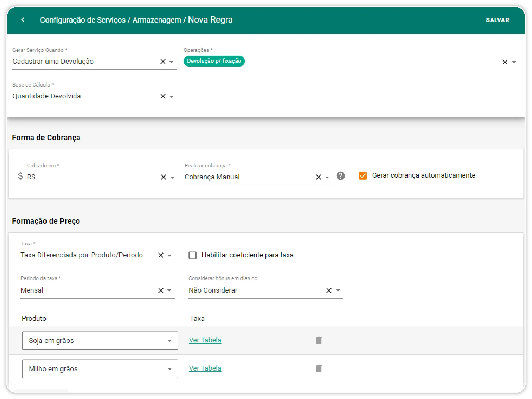Uncheck Gerar cobrança automaticamente
The width and height of the screenshot is (532, 399).
[x=362, y=176]
